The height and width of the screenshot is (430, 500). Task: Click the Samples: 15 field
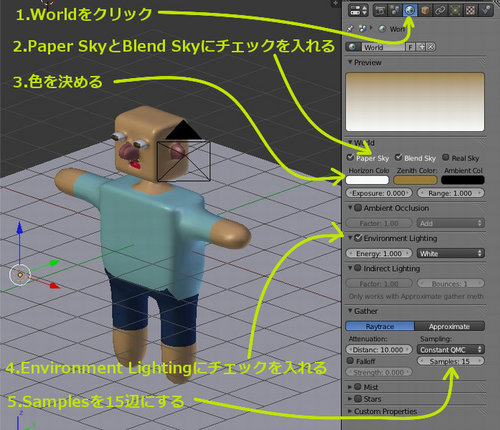click(451, 361)
